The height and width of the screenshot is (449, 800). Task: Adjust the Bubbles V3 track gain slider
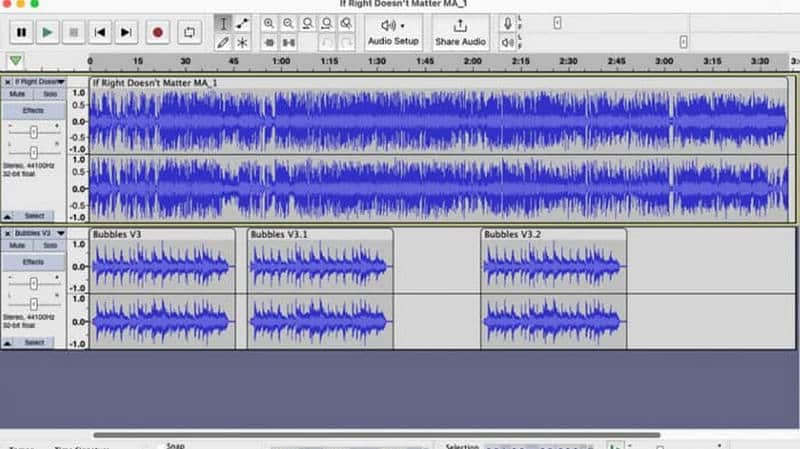tap(34, 284)
